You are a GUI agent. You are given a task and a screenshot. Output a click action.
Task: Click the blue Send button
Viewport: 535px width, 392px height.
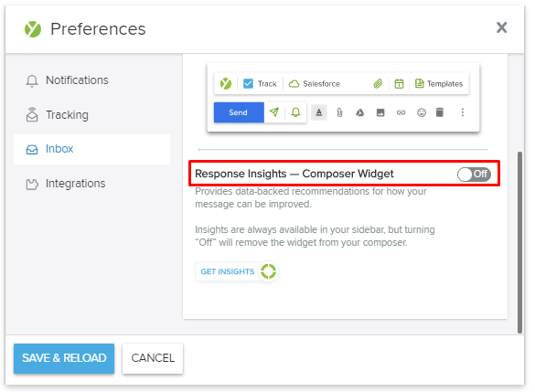[x=239, y=112]
